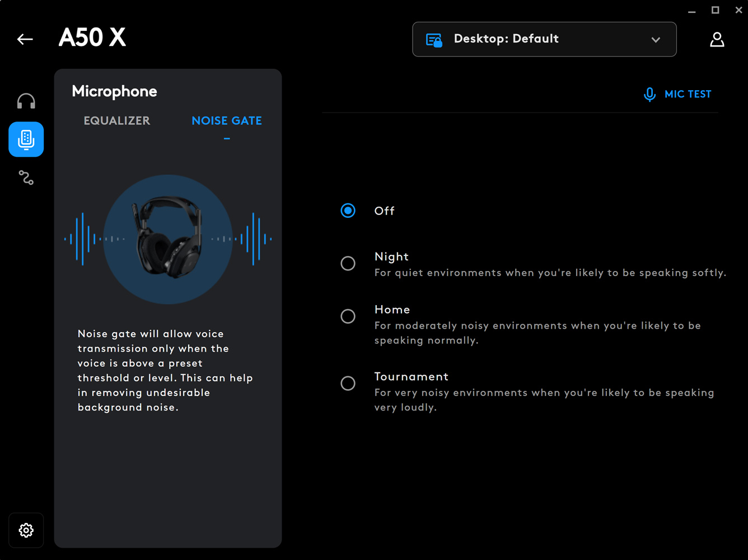Screen dimensions: 748x560
Task: Close the G HUB window
Action: [x=738, y=10]
